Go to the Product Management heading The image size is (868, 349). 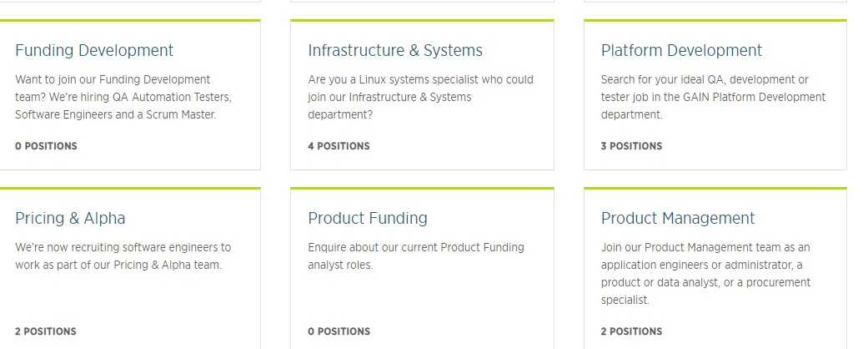tap(678, 218)
